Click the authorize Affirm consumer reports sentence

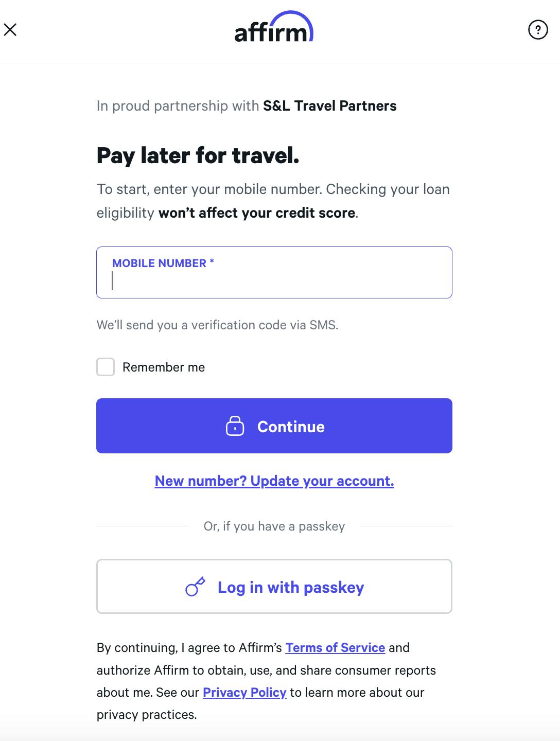click(x=266, y=670)
